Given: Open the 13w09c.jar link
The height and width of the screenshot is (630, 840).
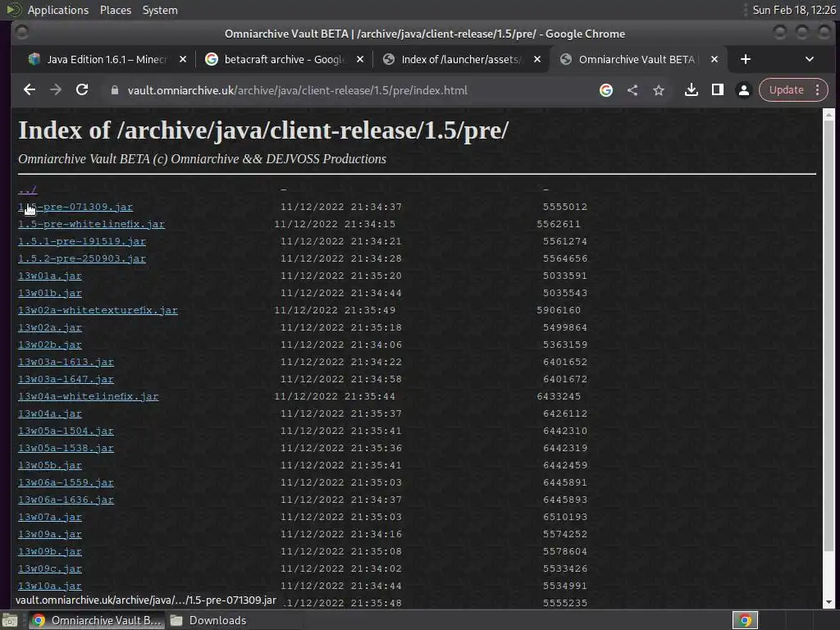Looking at the screenshot, I should pyautogui.click(x=50, y=568).
